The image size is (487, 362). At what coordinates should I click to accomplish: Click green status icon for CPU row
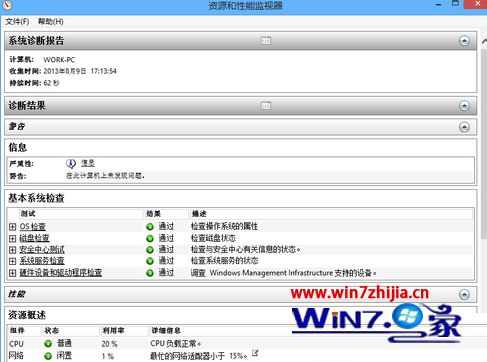tap(48, 343)
